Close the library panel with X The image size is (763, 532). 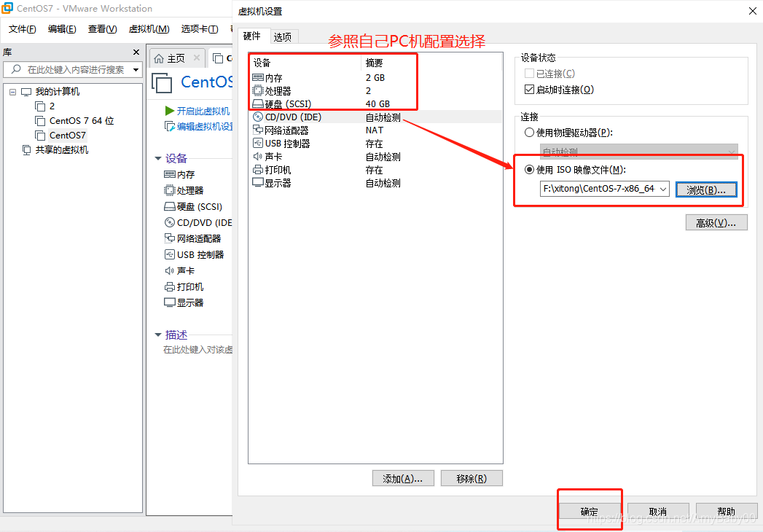[136, 52]
